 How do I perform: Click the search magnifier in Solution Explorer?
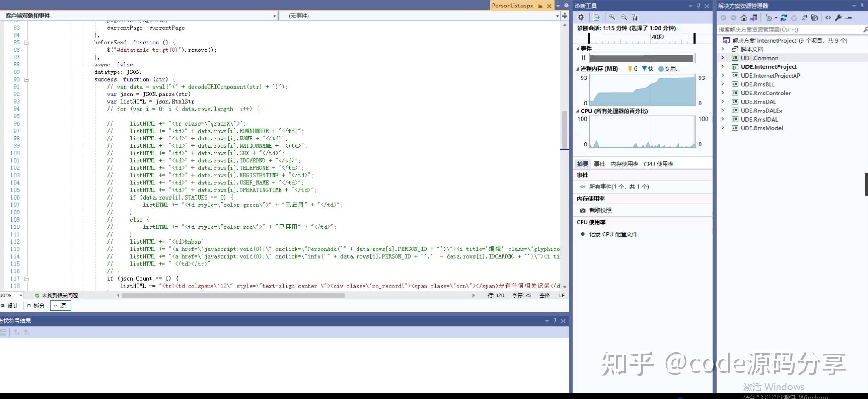(865, 29)
